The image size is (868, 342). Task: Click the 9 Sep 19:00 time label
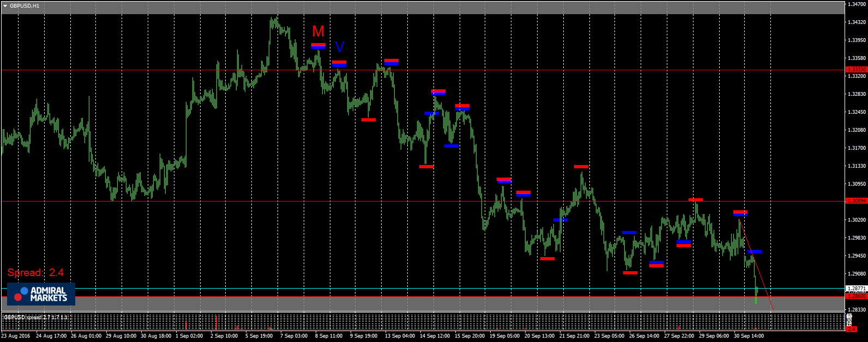pyautogui.click(x=364, y=336)
